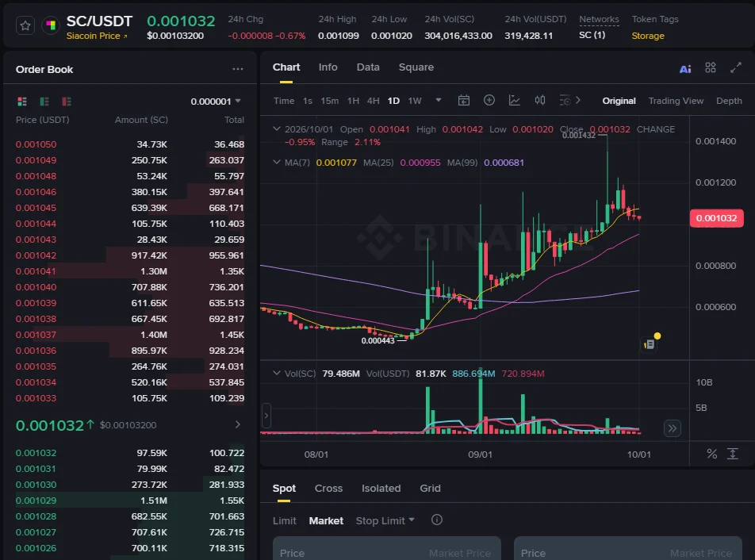Expand the chart to fullscreen
Screen dimensions: 755x560
point(735,67)
